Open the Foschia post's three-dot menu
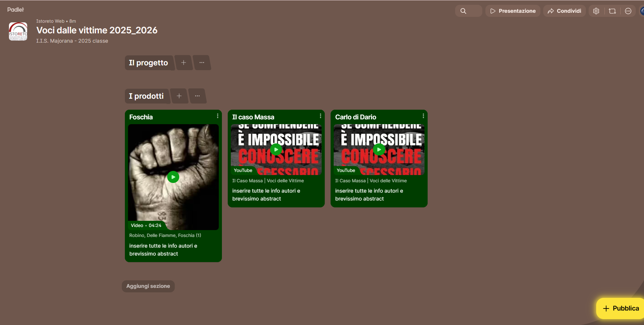 [217, 116]
